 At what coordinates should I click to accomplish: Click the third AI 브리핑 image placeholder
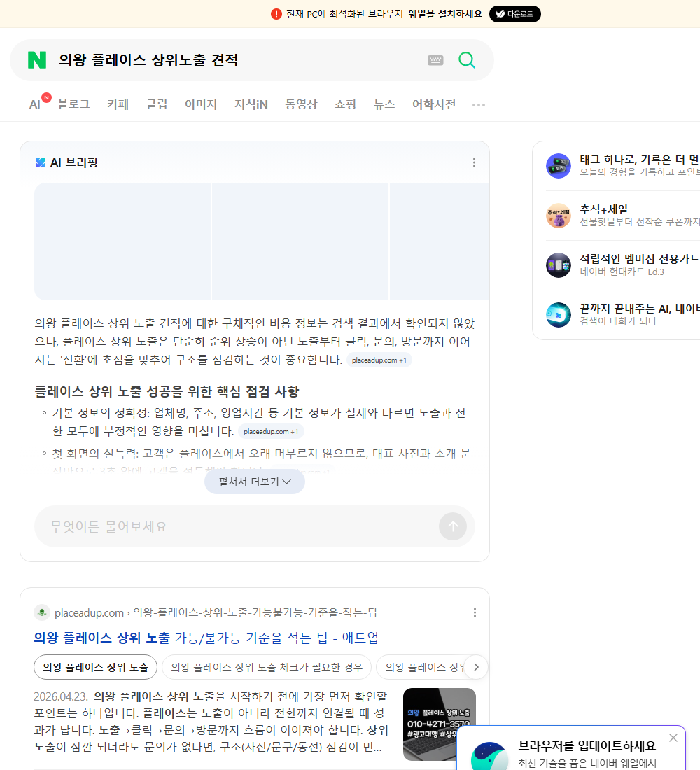tap(440, 241)
